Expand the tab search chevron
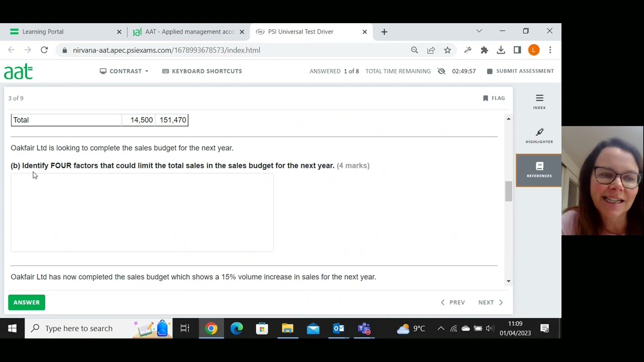 479,31
